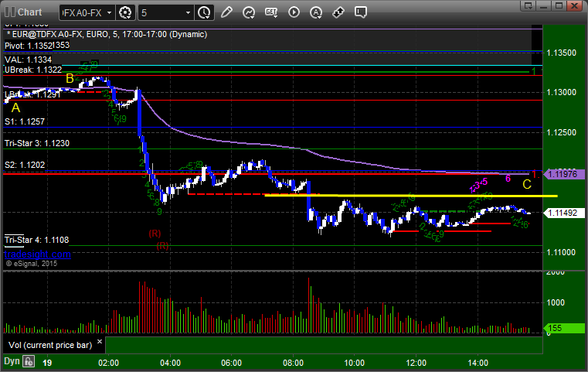Click the yellow C marker
Viewport: 588px width, 372px height.
pyautogui.click(x=527, y=185)
